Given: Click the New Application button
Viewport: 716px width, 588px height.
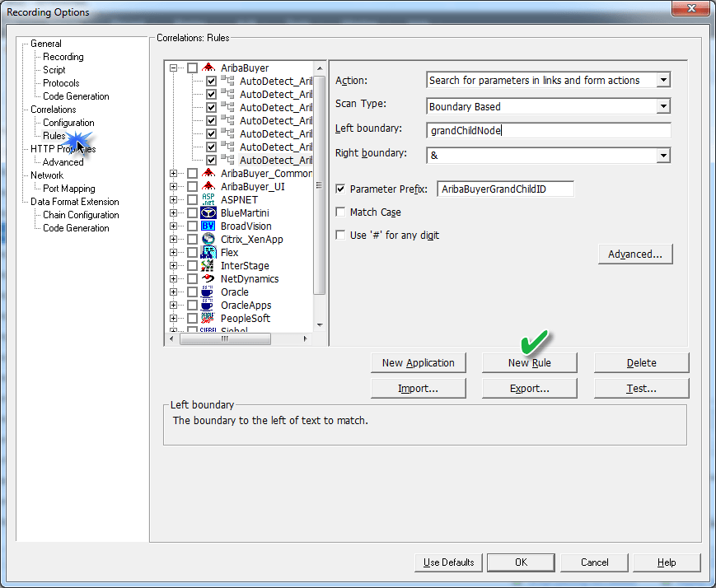Looking at the screenshot, I should point(419,363).
